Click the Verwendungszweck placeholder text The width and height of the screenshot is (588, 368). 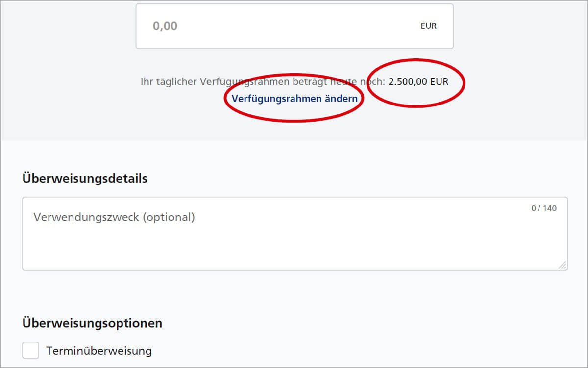(114, 217)
